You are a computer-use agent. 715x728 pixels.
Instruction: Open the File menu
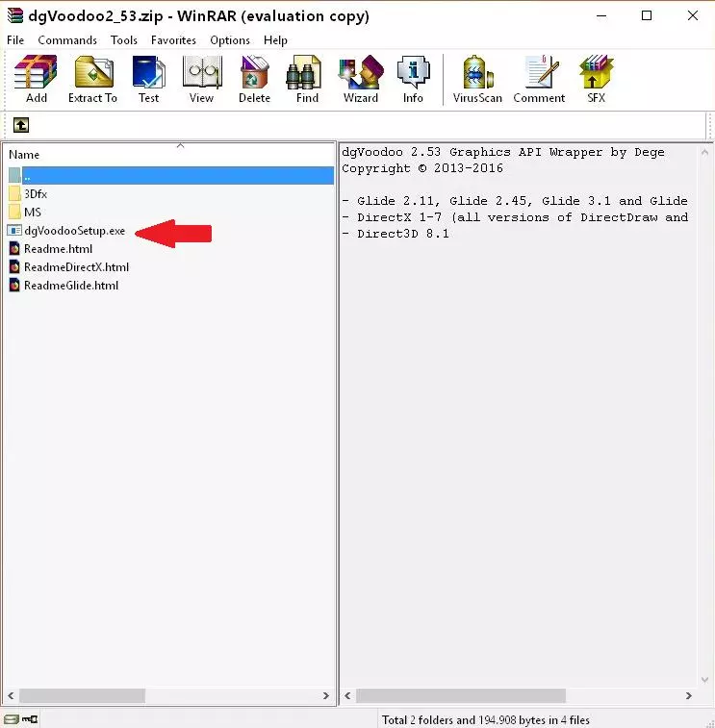(x=15, y=40)
